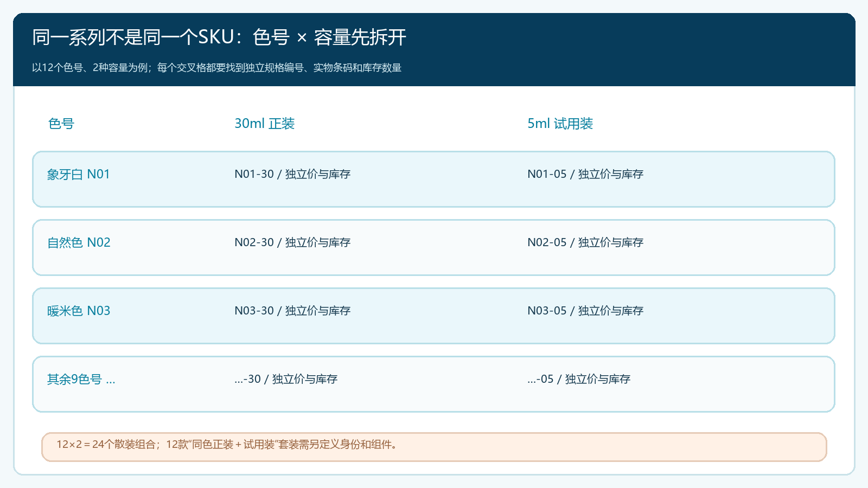Image resolution: width=868 pixels, height=488 pixels.
Task: Click the 30ml 正装 column header
Action: point(264,124)
